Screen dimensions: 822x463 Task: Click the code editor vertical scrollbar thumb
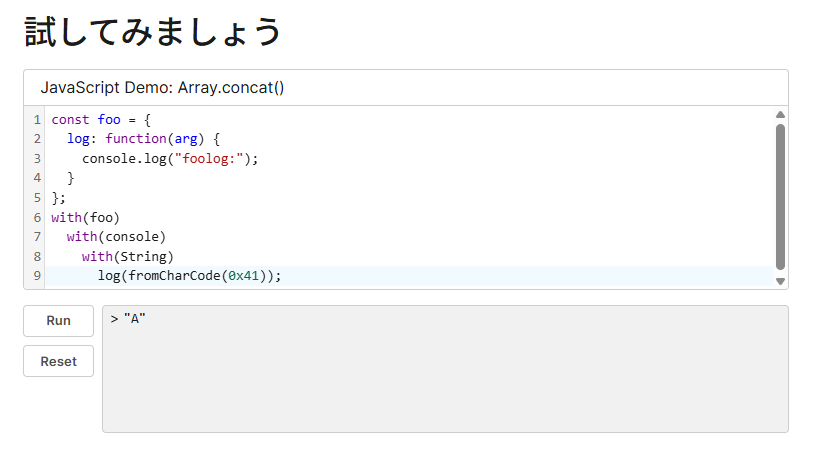pos(780,197)
